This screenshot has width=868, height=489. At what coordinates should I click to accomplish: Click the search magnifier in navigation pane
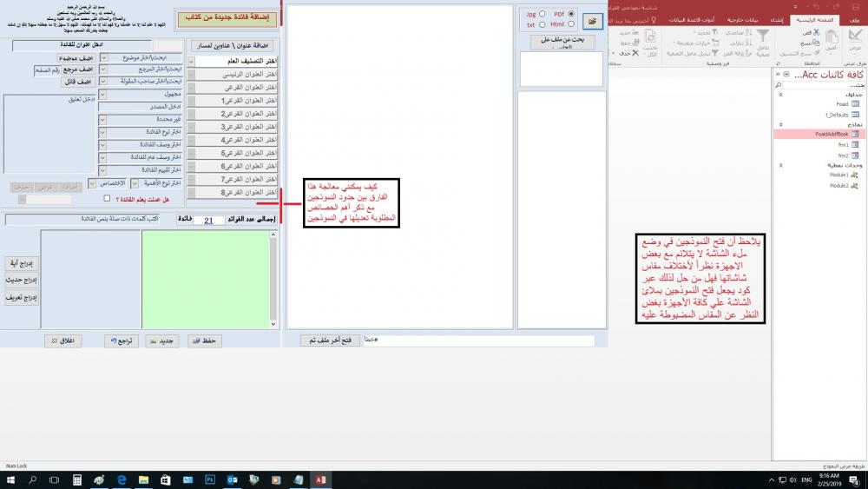[x=779, y=85]
